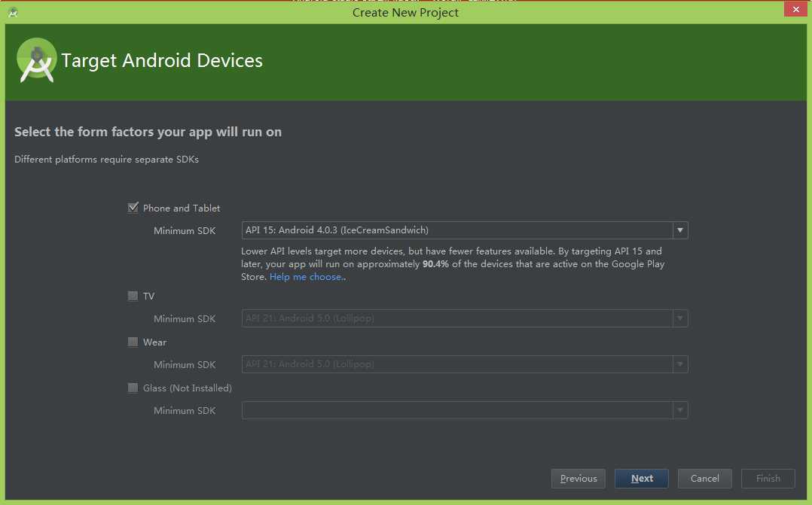
Task: Click 'Select the form factors your app will run on'
Action: coord(148,132)
